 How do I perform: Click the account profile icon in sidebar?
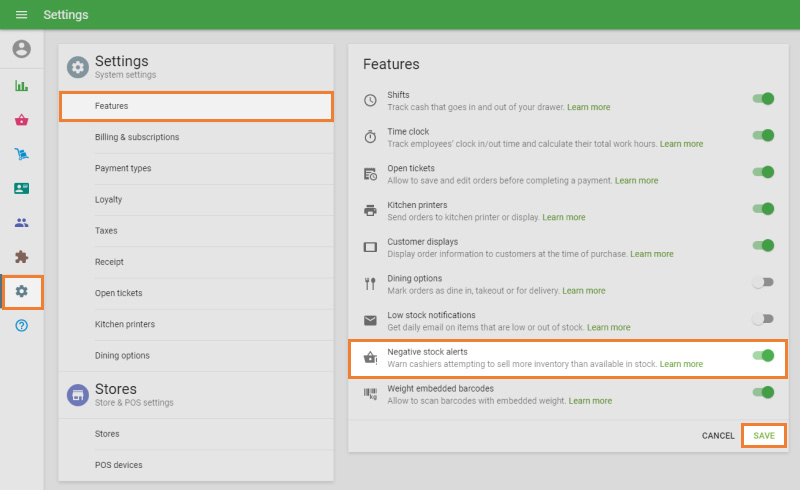click(x=21, y=49)
